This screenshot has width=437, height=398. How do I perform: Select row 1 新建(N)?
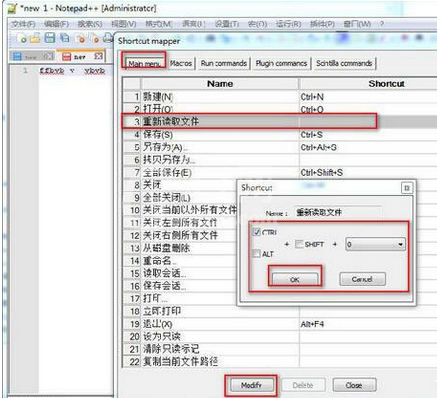[x=279, y=97]
